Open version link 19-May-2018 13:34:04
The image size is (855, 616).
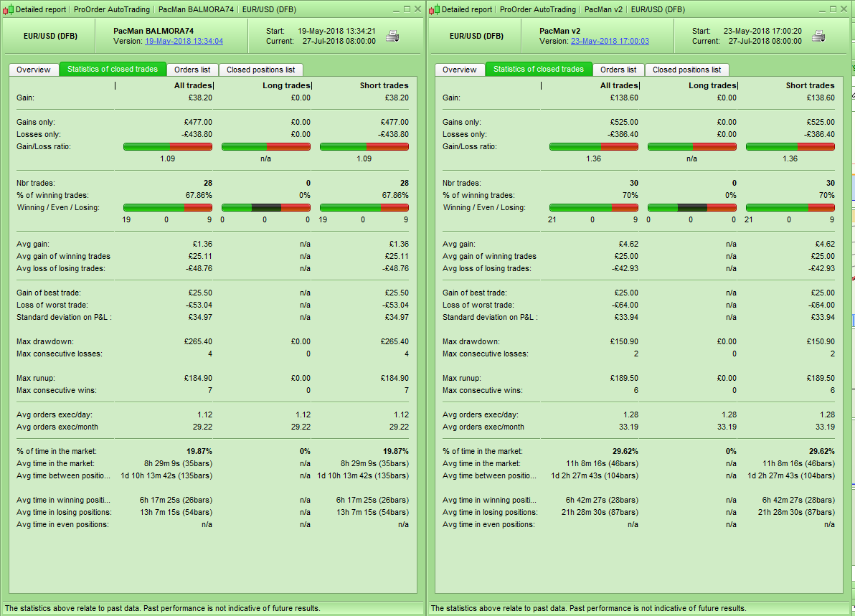point(184,42)
